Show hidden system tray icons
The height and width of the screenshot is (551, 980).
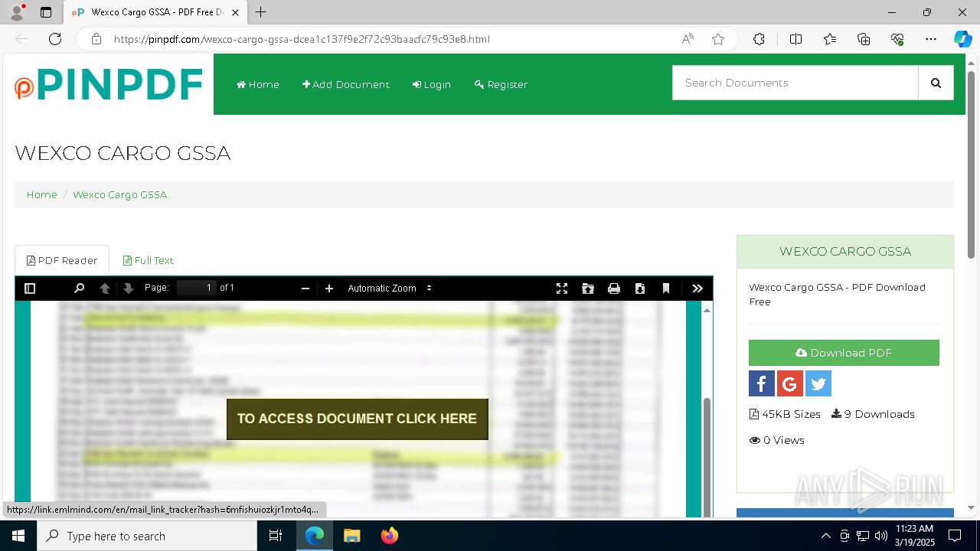(825, 536)
